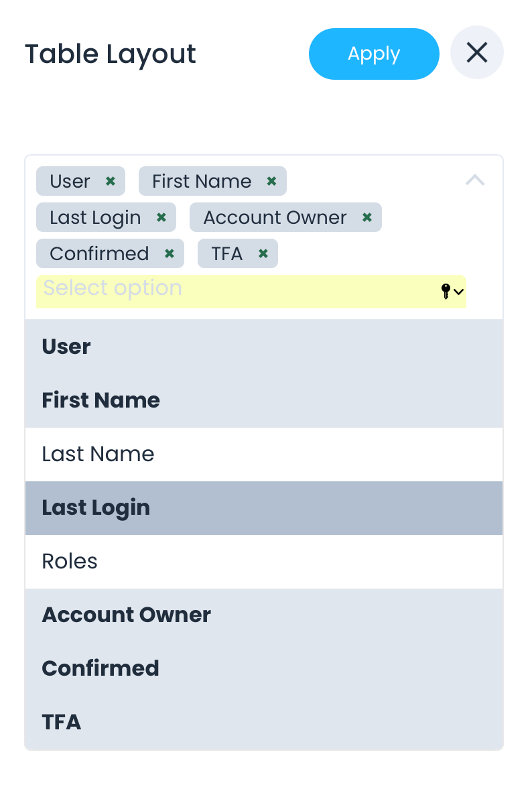Image resolution: width=532 pixels, height=787 pixels.
Task: Deselect First Name in the options list
Action: (x=263, y=400)
